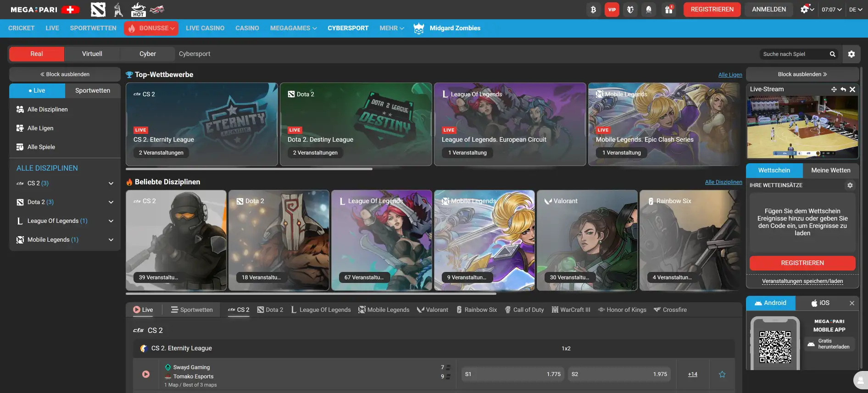This screenshot has width=868, height=393.
Task: Open the Alle Disziplinen link by Beliebte Disziplinen
Action: coord(723,182)
